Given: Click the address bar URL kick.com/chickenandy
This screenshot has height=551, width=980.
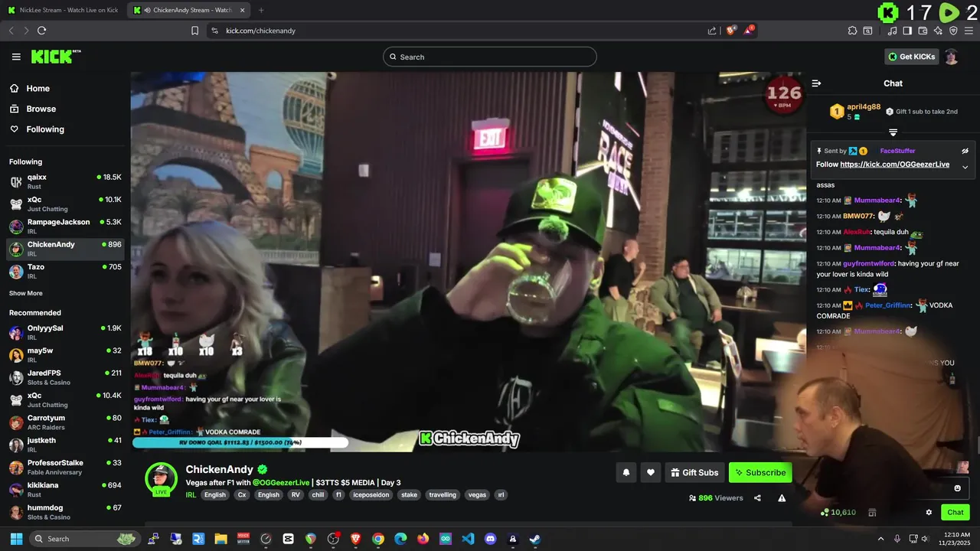Looking at the screenshot, I should (260, 31).
